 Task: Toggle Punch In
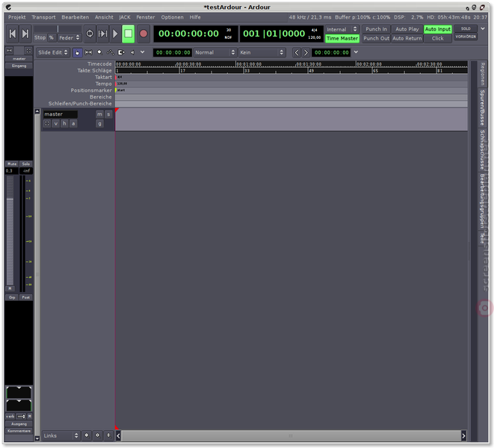click(x=376, y=29)
